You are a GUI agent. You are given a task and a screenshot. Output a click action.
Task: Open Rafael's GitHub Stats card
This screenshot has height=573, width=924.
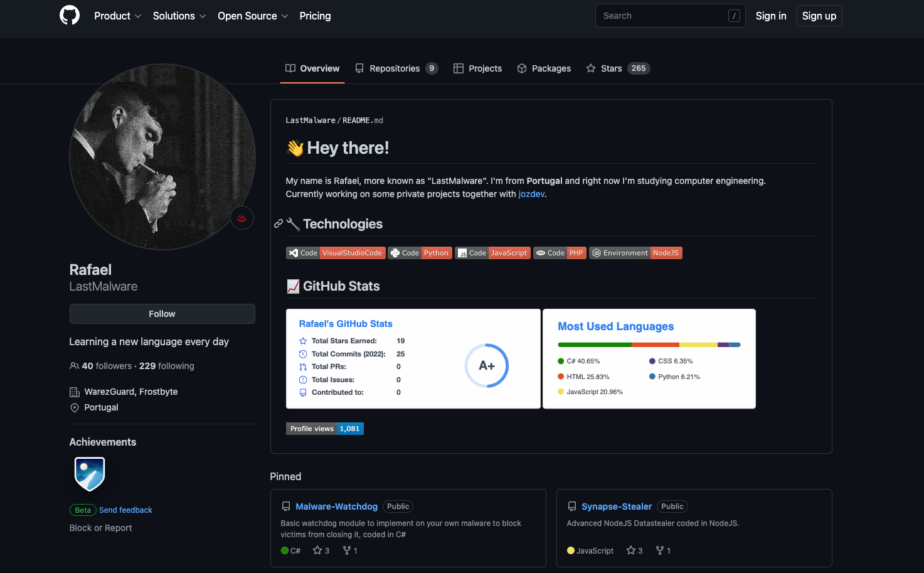pyautogui.click(x=413, y=359)
